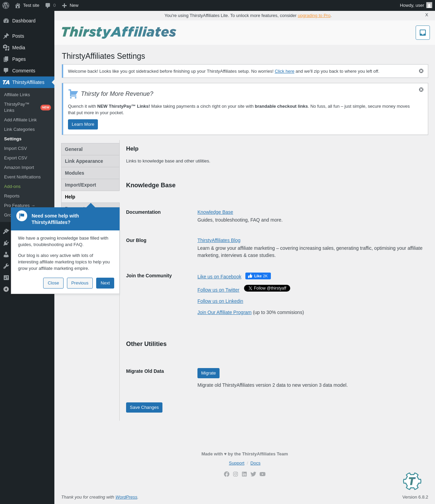Image resolution: width=435 pixels, height=504 pixels.
Task: Open Like us on Facebook link
Action: point(219,277)
